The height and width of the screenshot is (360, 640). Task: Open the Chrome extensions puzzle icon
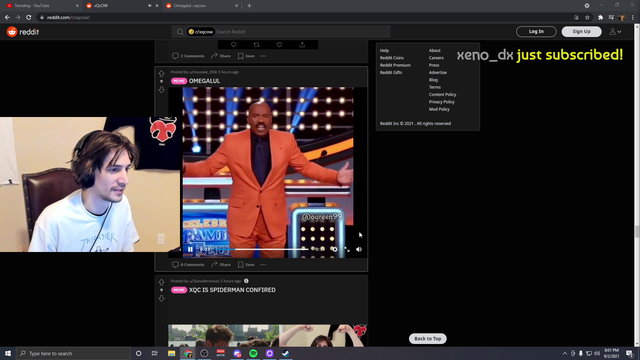(600, 18)
